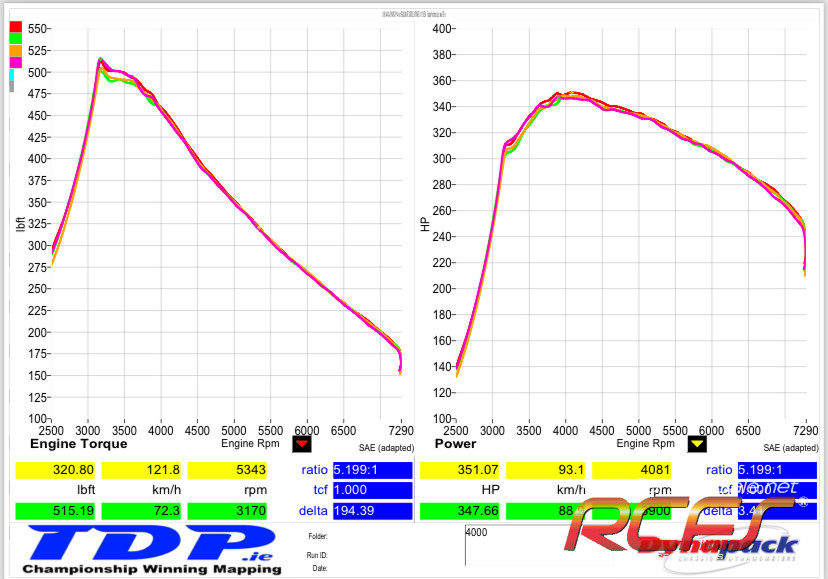Click the power ratio value 5.199:1
This screenshot has width=828, height=579.
(777, 470)
